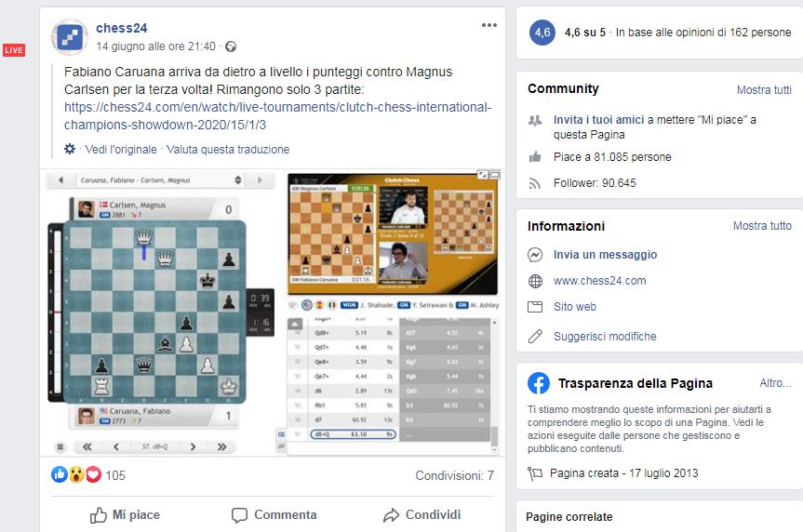The height and width of the screenshot is (532, 803).
Task: Open the post options three-dot menu
Action: [x=489, y=25]
